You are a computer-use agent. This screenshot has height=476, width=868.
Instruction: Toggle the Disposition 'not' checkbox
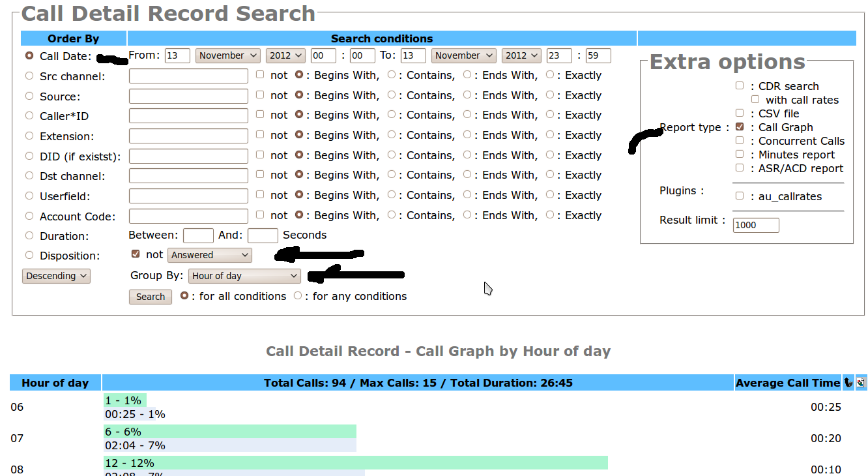136,254
